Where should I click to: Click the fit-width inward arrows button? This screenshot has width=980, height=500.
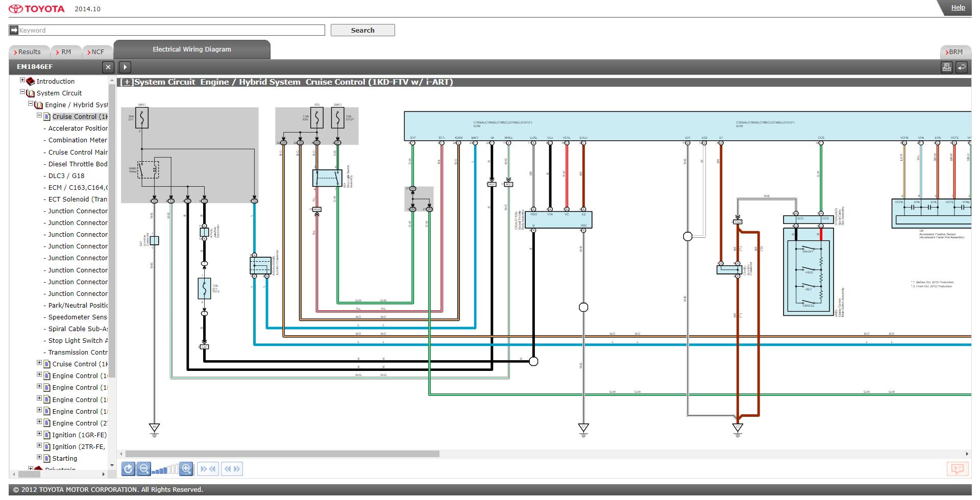tap(208, 469)
